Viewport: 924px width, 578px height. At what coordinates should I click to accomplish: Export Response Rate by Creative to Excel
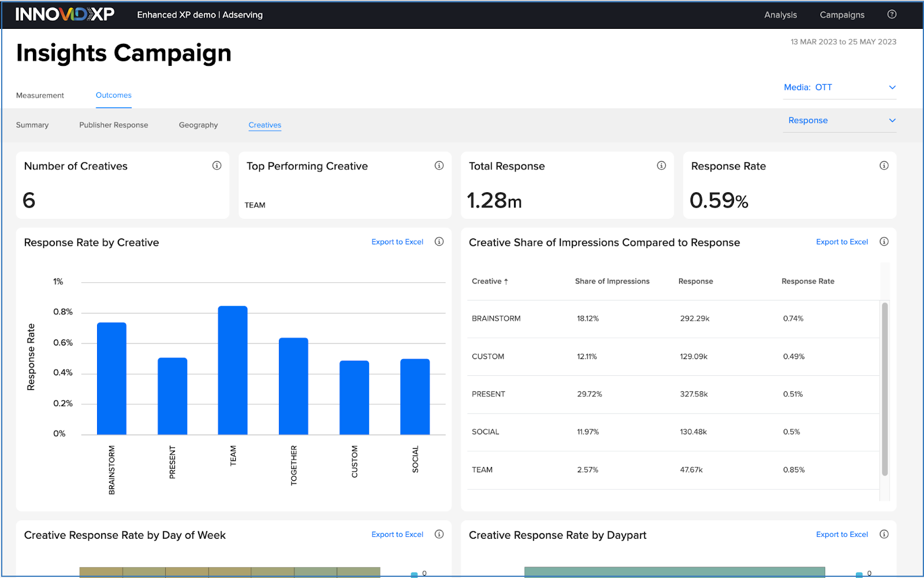(x=397, y=242)
